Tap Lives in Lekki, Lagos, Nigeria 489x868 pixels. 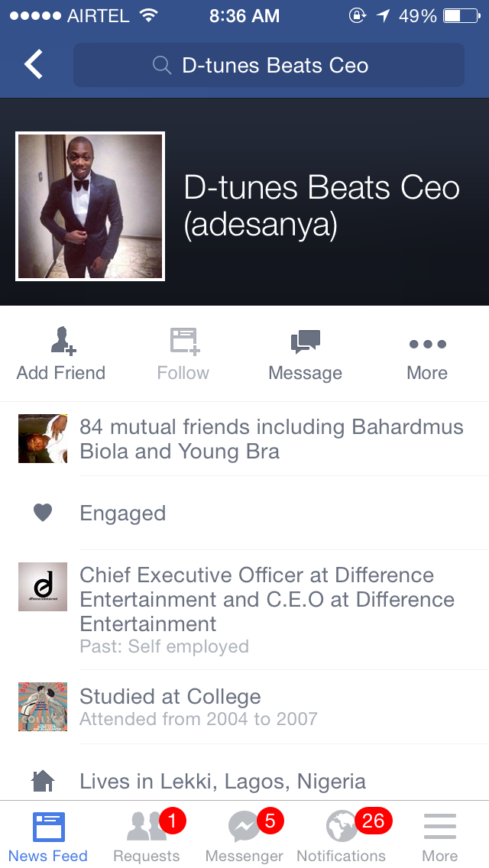tap(223, 781)
